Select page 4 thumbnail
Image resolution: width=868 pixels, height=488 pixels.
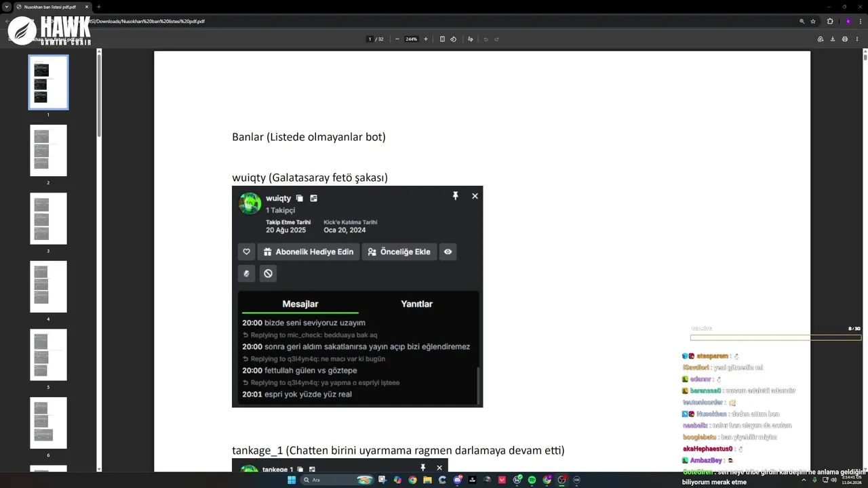pos(48,287)
